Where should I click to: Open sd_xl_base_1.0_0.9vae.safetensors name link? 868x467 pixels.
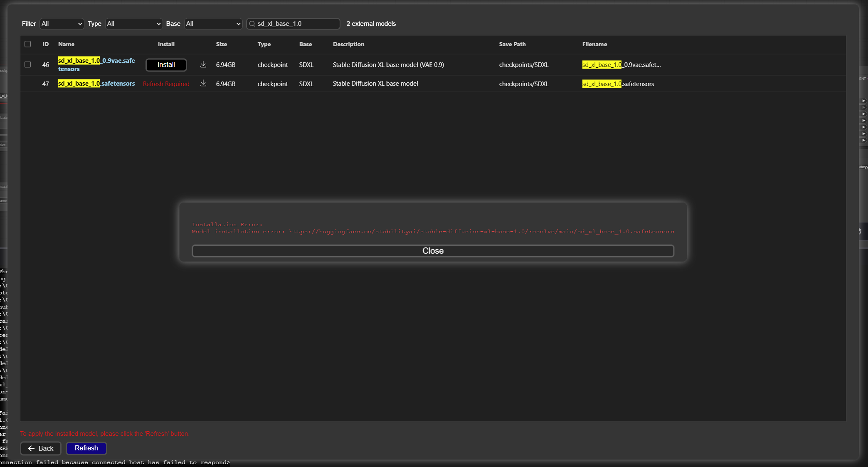tap(96, 64)
